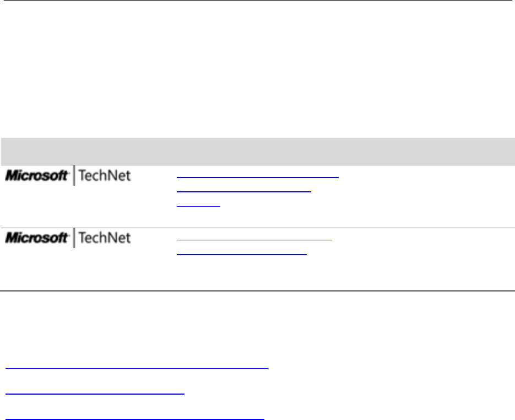This screenshot has width=515, height=420.
Task: Open the shortest underlined link in first TechNet row
Action: tap(198, 206)
